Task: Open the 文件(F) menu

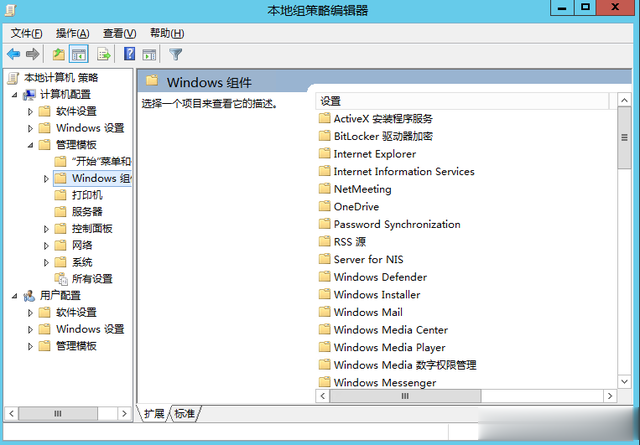Action: 26,33
